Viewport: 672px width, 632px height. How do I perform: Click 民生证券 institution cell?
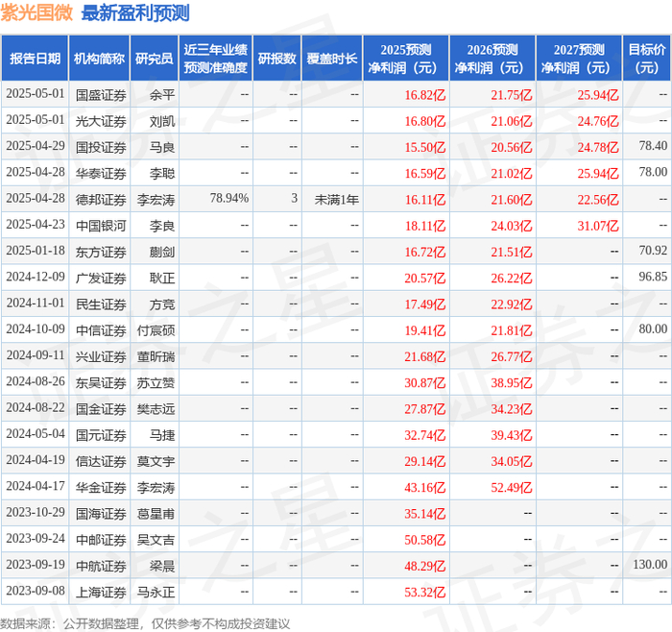tap(101, 304)
